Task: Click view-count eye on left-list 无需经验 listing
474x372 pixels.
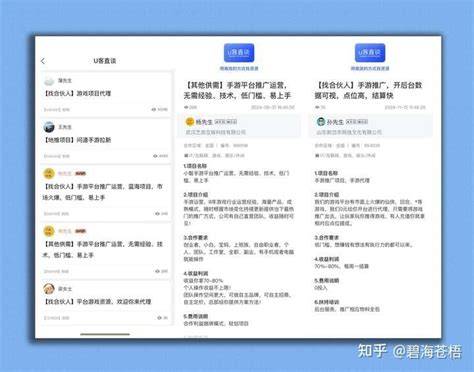Action: click(157, 271)
